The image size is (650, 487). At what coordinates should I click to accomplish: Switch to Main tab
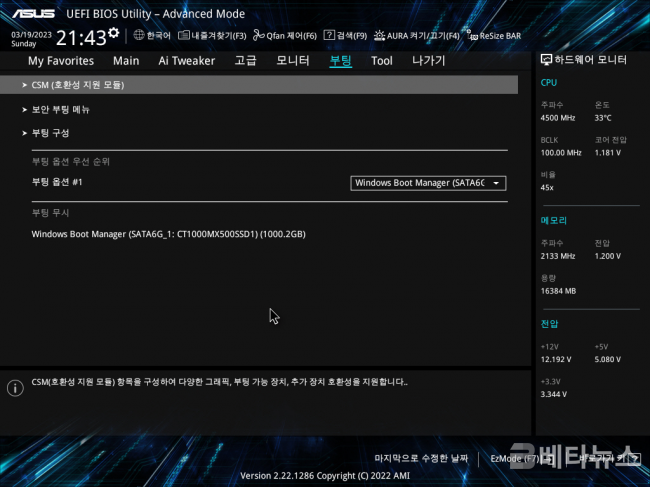click(x=126, y=61)
